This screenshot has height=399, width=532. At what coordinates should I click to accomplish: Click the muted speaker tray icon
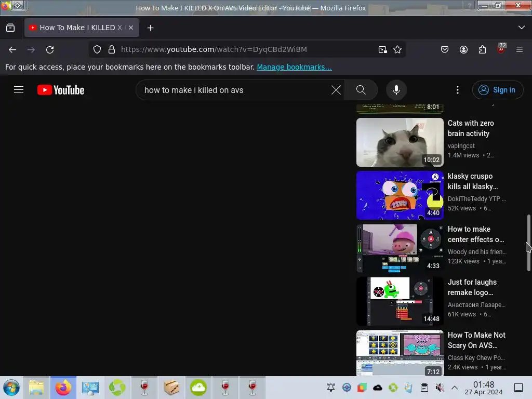coord(440,388)
